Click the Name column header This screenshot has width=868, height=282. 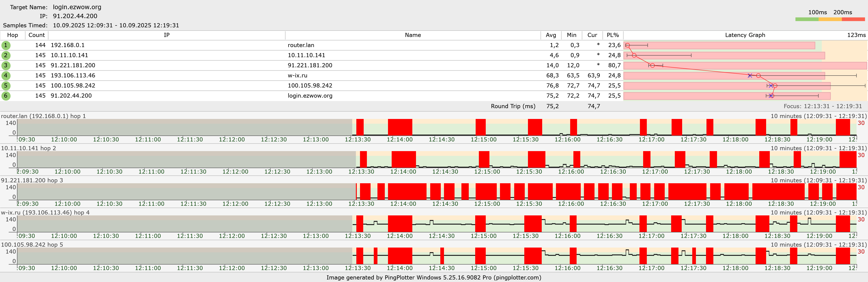click(x=413, y=35)
